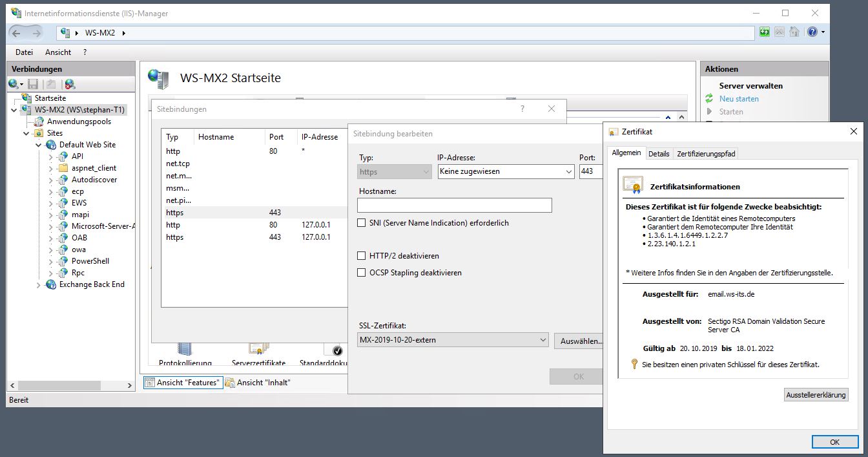Click the WS-MX2 address bar breadcrumb
868x457 pixels.
pos(99,32)
